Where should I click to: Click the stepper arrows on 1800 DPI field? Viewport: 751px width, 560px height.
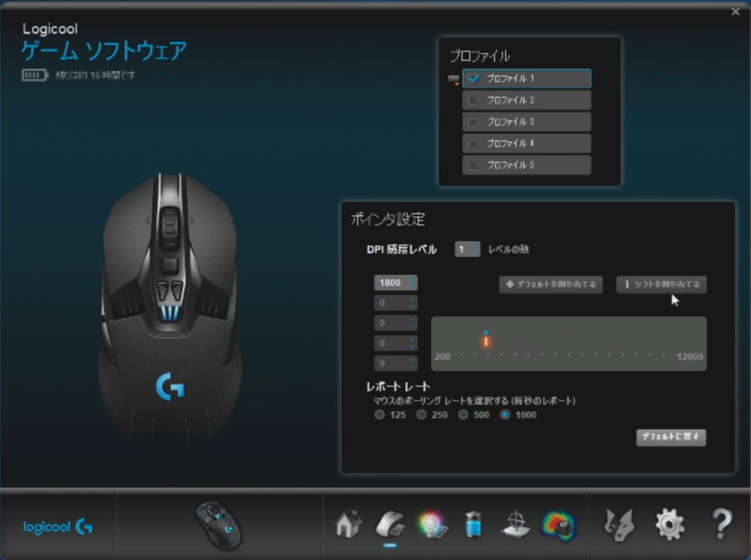[x=412, y=282]
